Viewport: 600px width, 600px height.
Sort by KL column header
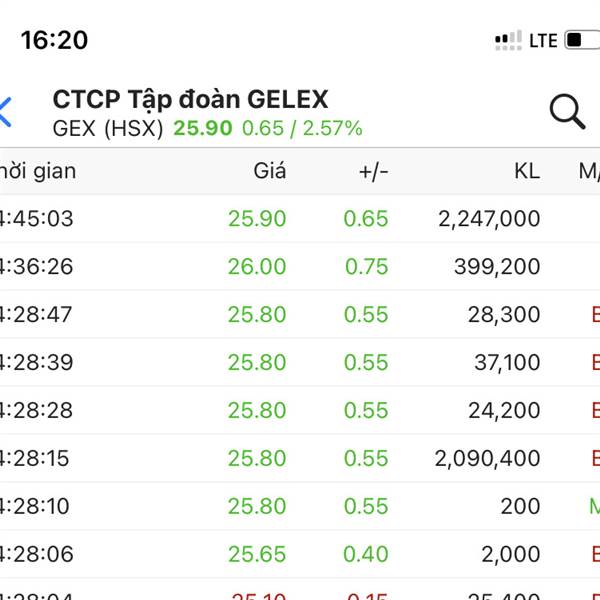point(527,171)
